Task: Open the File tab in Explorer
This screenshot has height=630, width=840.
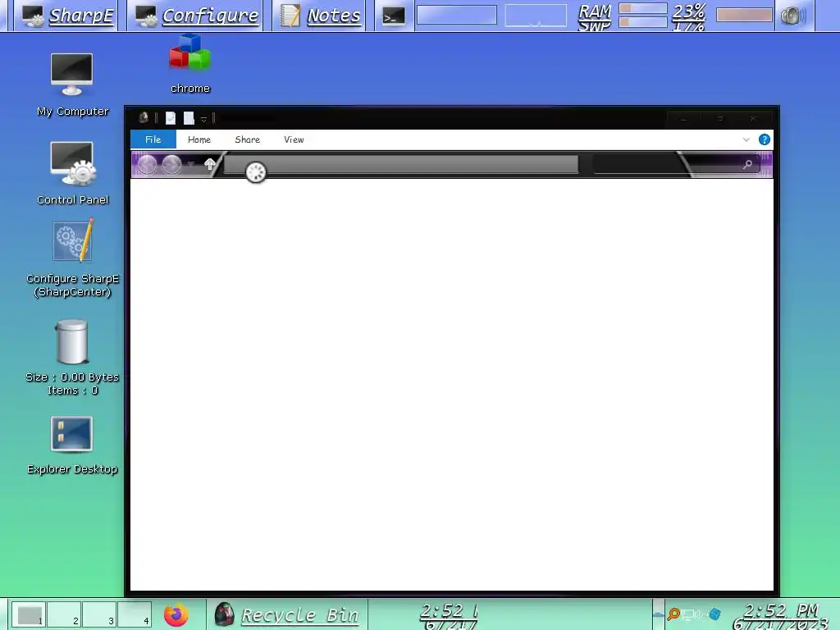Action: (x=153, y=139)
